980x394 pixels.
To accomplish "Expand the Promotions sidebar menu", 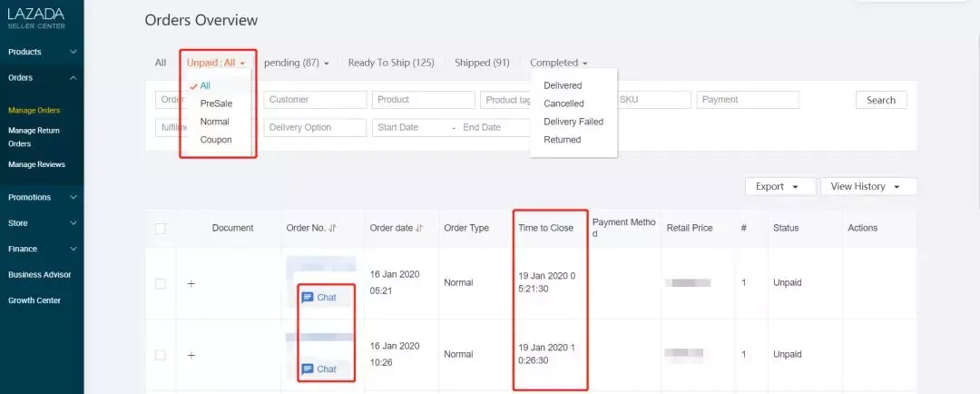I will tap(42, 197).
